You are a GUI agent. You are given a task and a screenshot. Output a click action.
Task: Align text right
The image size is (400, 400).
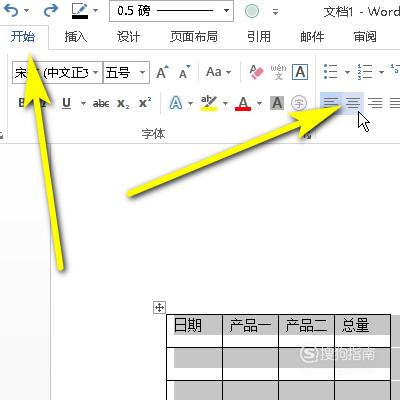point(375,103)
